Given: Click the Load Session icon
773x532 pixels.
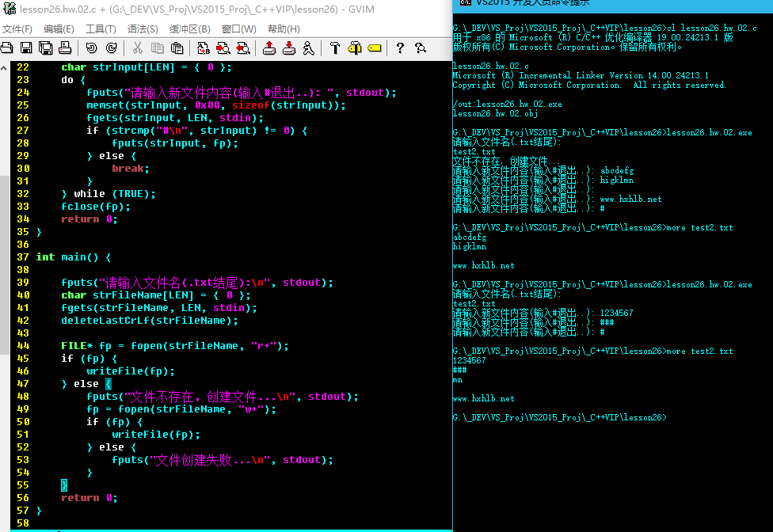Looking at the screenshot, I should click(x=269, y=48).
